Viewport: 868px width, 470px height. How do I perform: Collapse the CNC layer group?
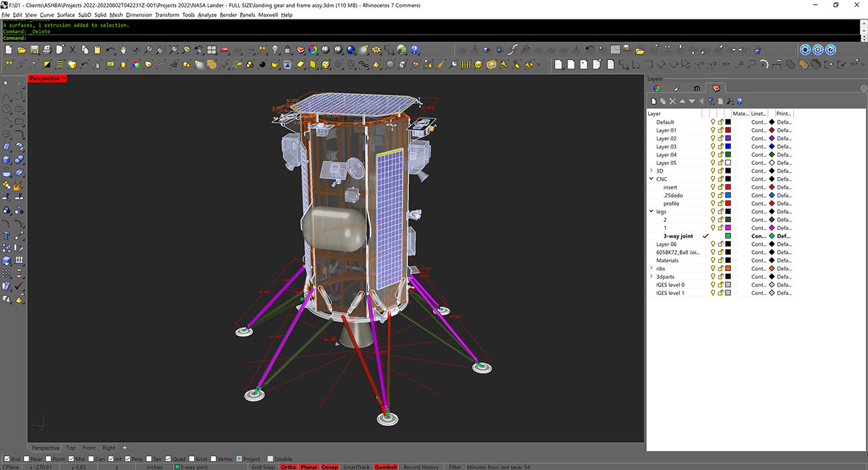coord(651,179)
